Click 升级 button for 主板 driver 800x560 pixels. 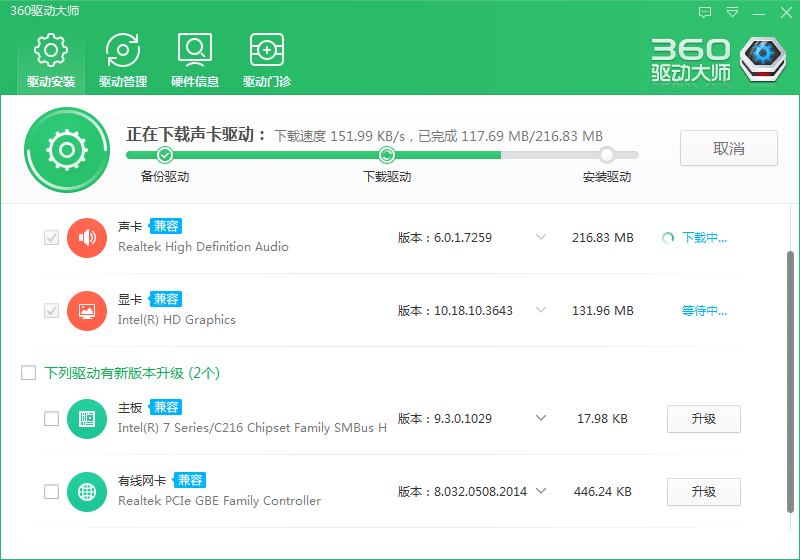[x=704, y=419]
